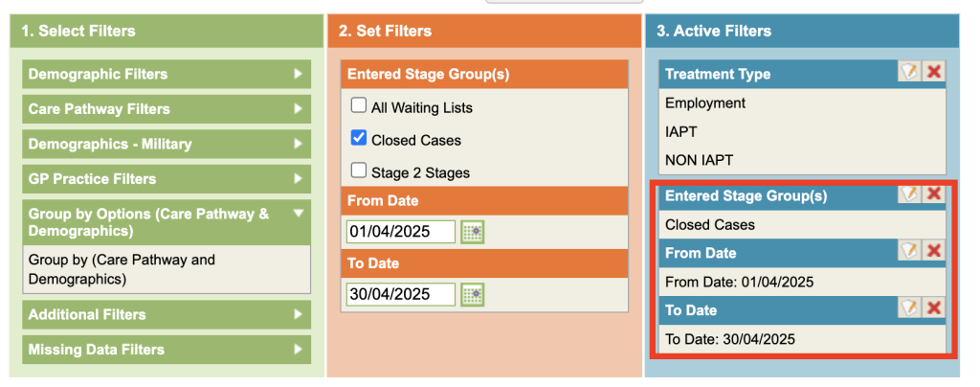The height and width of the screenshot is (387, 980).
Task: Edit the To Date active filter
Action: 909,307
